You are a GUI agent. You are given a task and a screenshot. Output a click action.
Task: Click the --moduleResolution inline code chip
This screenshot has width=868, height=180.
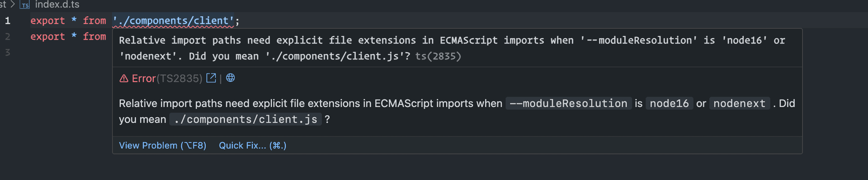pyautogui.click(x=569, y=103)
